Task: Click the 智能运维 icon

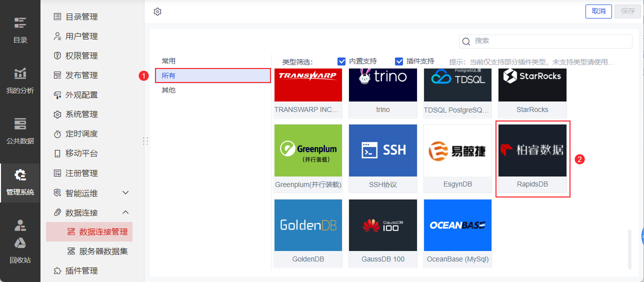Action: tap(57, 192)
